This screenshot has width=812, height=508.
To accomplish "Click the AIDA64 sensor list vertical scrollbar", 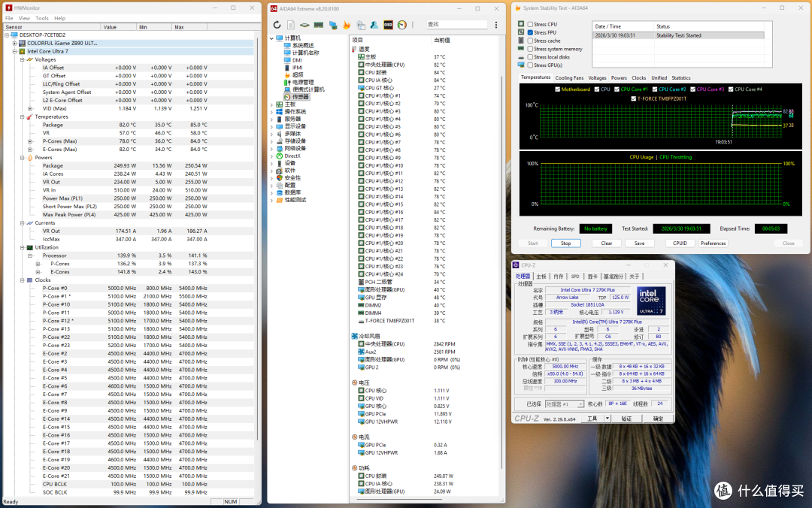I will point(501,285).
